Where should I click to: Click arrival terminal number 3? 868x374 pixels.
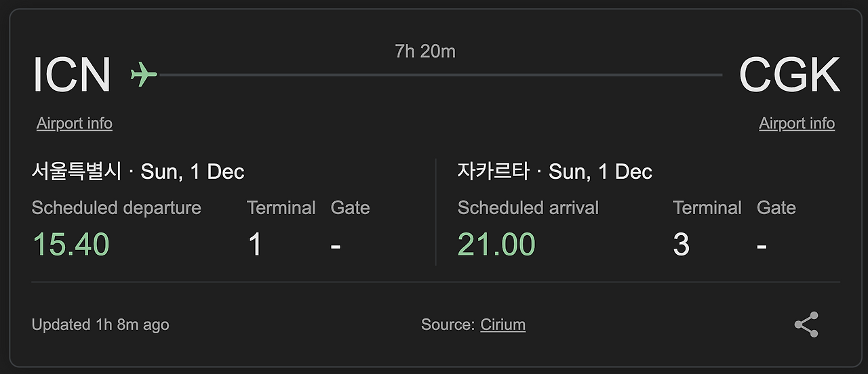click(x=681, y=245)
